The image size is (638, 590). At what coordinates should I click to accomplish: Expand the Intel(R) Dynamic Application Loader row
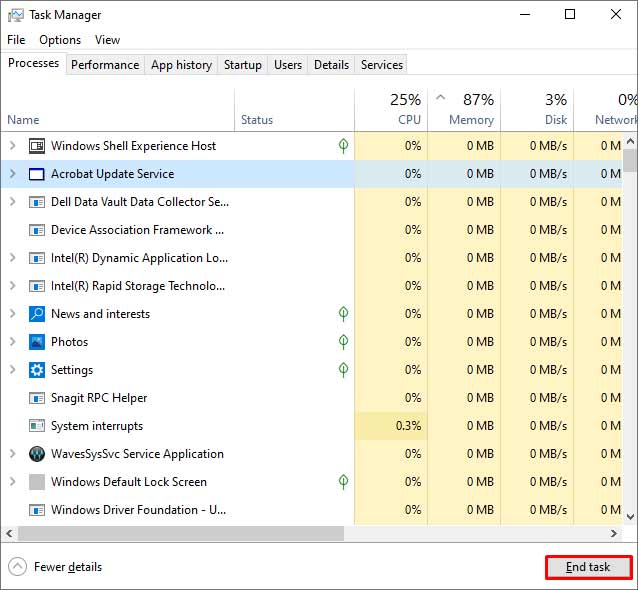pos(13,258)
